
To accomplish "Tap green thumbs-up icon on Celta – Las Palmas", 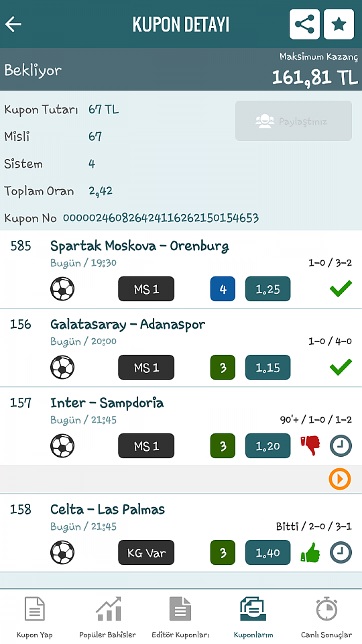I will (310, 552).
